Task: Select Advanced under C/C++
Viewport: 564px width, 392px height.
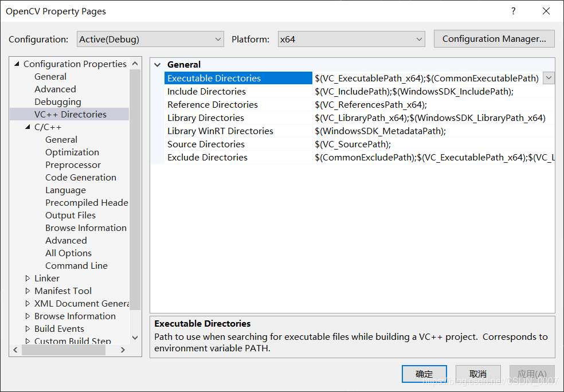Action: [x=66, y=240]
